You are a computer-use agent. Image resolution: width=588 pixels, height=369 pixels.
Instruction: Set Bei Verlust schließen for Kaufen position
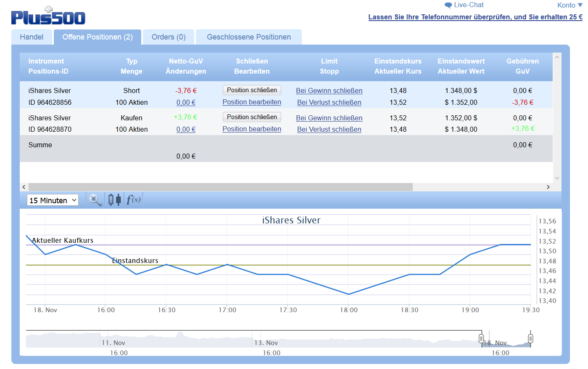click(329, 129)
